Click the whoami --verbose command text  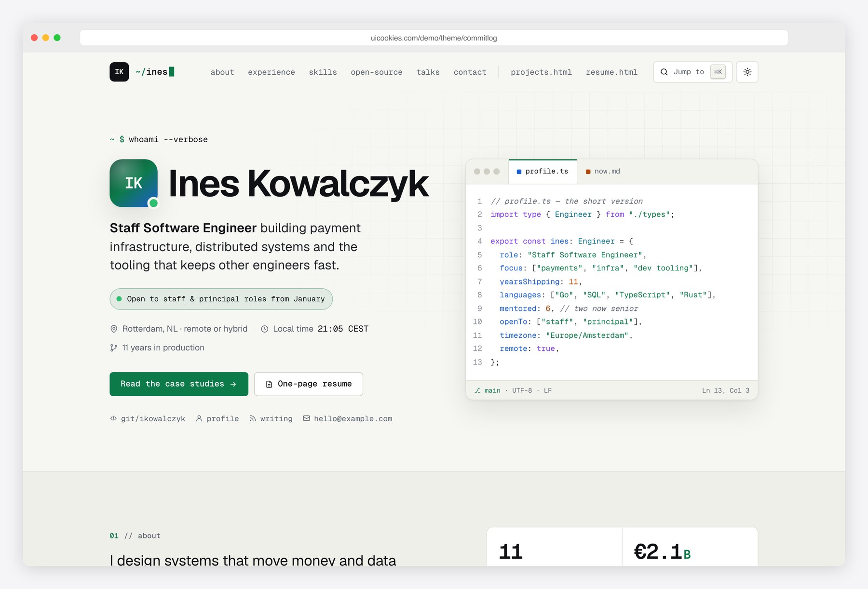168,139
